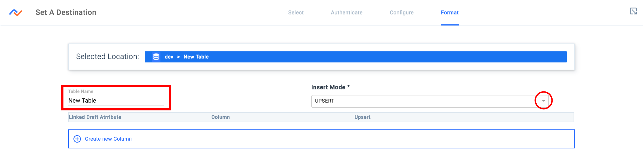Open the Configure step tab
Screen dimensions: 644x161
point(402,13)
